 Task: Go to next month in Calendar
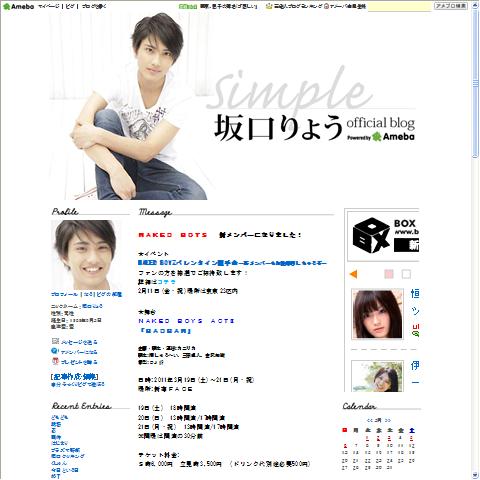(x=387, y=420)
